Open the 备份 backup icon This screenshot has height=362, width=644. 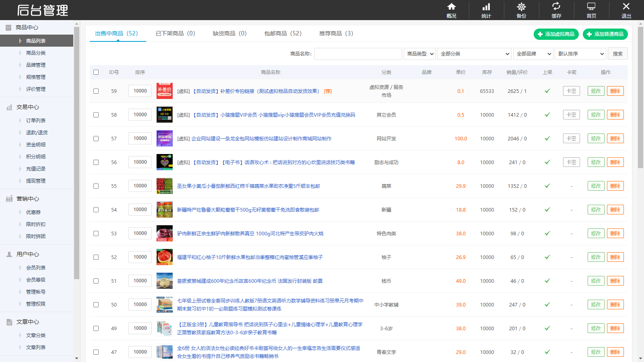pyautogui.click(x=521, y=10)
